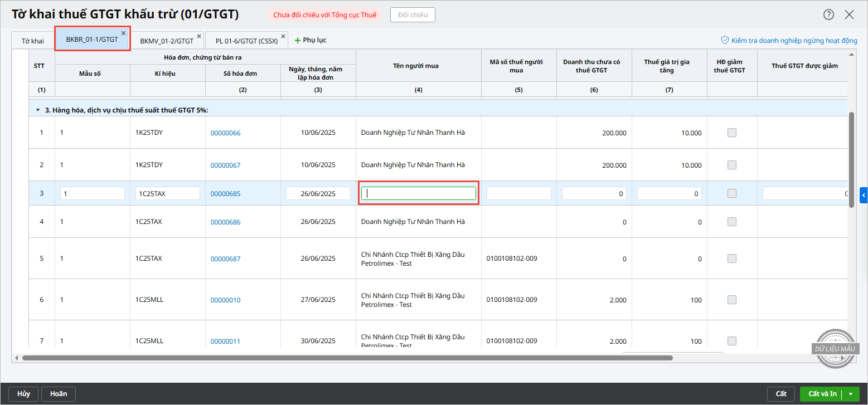Open the help question mark icon

click(829, 15)
